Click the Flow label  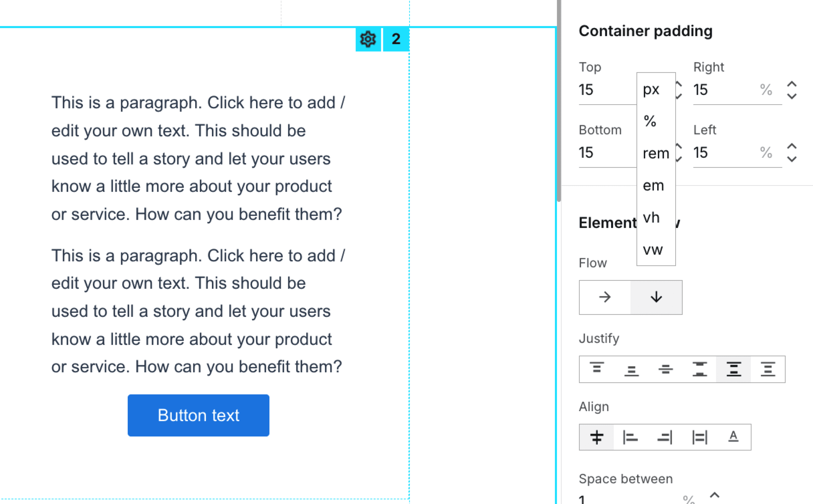pyautogui.click(x=593, y=263)
